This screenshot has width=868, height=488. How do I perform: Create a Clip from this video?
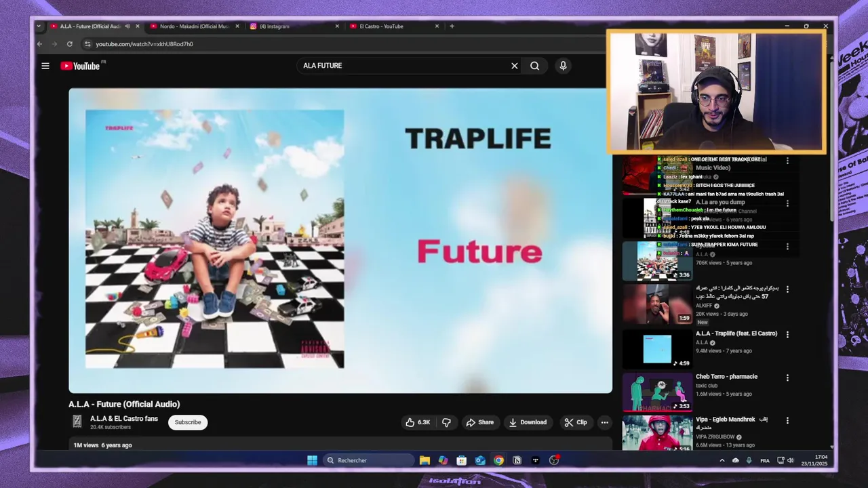point(576,422)
